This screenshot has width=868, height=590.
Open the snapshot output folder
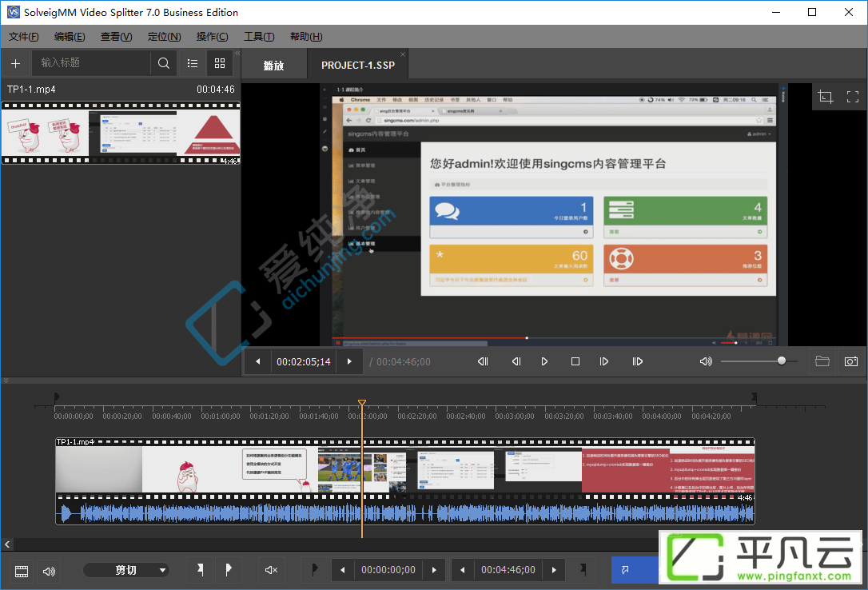pyautogui.click(x=822, y=361)
